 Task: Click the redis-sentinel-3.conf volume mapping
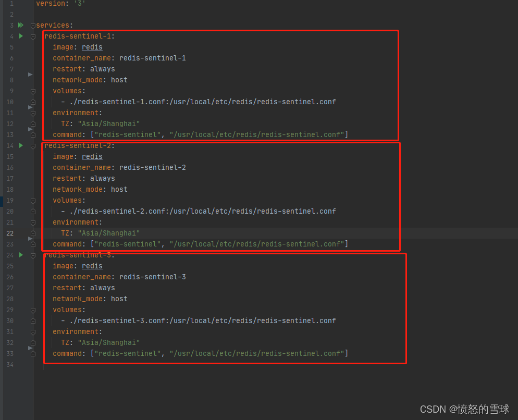[x=203, y=320]
